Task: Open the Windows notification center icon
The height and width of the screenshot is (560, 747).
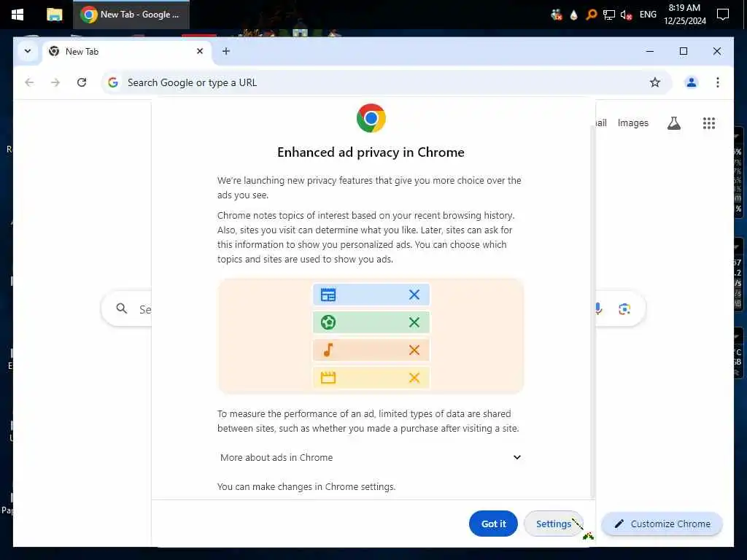Action: [723, 15]
